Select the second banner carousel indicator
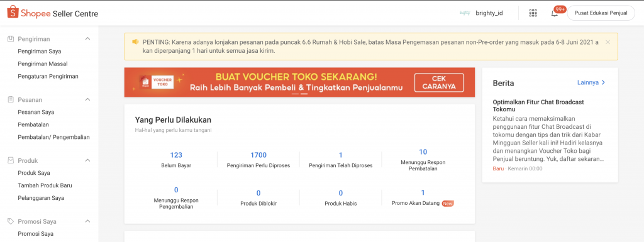644x242 pixels. click(304, 94)
